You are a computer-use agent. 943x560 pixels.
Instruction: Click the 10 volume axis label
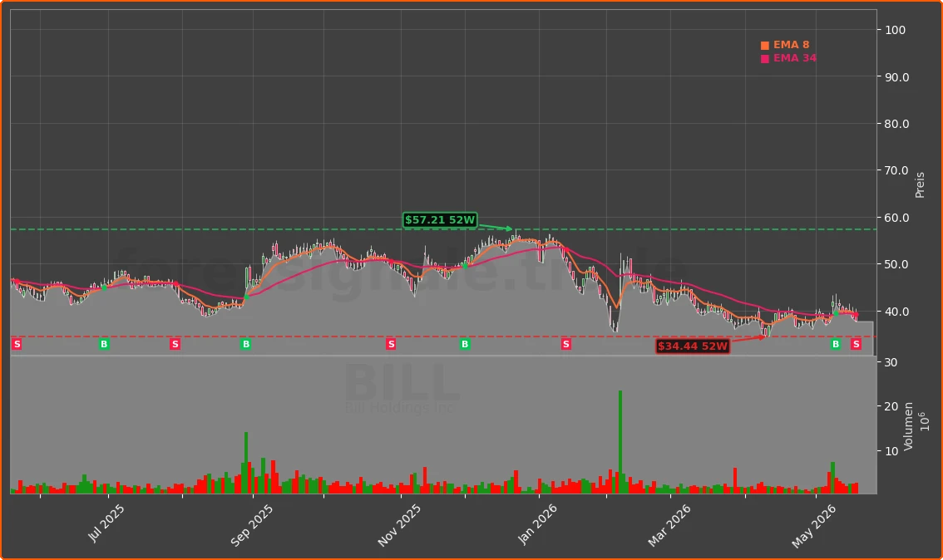tap(891, 450)
